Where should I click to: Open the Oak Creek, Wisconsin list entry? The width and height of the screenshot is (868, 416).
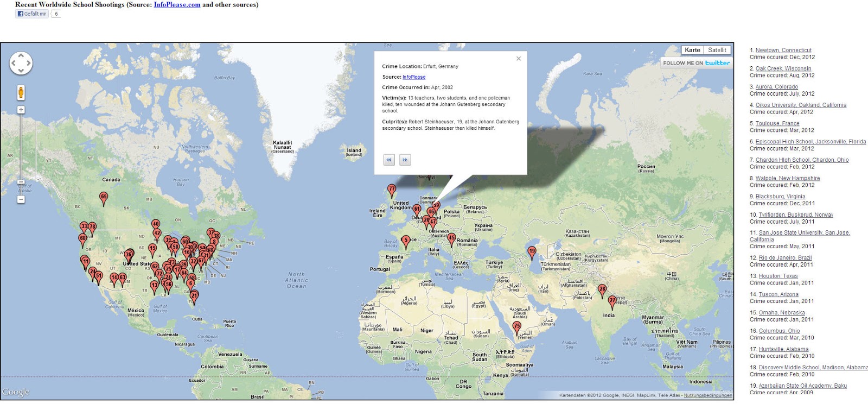coord(783,68)
